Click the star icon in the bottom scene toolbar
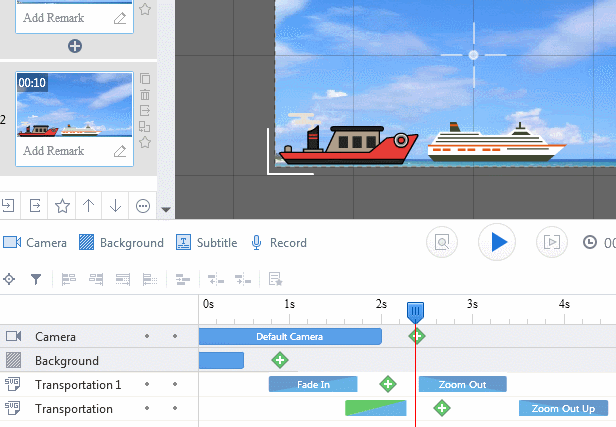616x427 pixels. pos(62,206)
